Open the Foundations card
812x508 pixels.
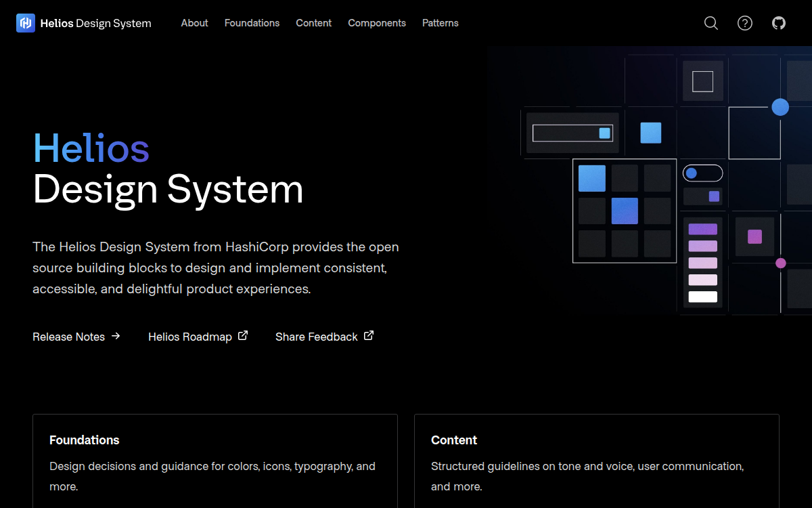(x=215, y=461)
